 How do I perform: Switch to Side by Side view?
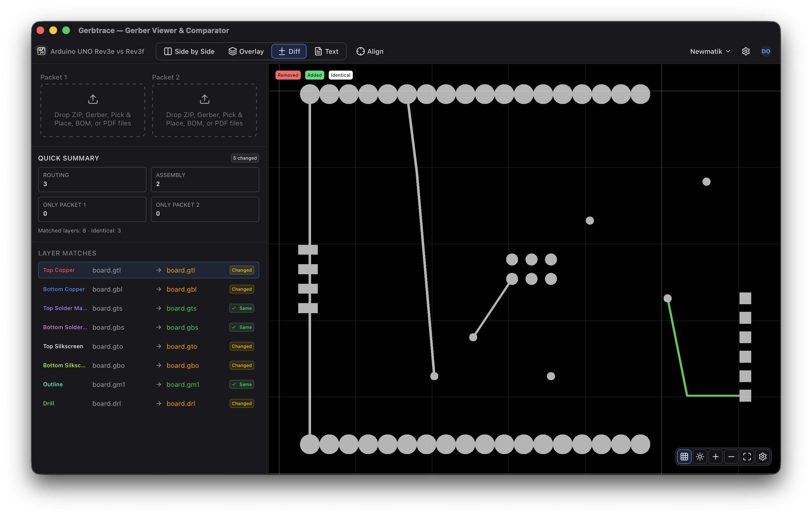pos(189,51)
